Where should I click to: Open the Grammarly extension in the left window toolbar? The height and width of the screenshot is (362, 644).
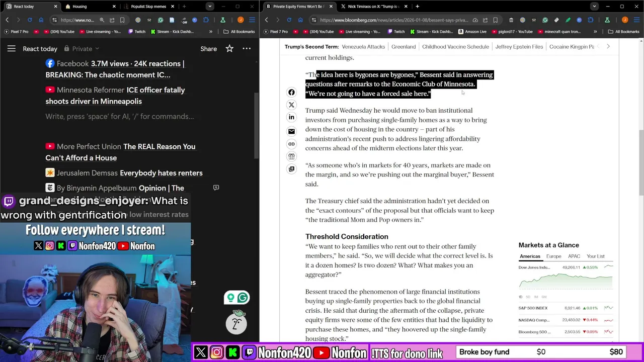click(x=160, y=20)
